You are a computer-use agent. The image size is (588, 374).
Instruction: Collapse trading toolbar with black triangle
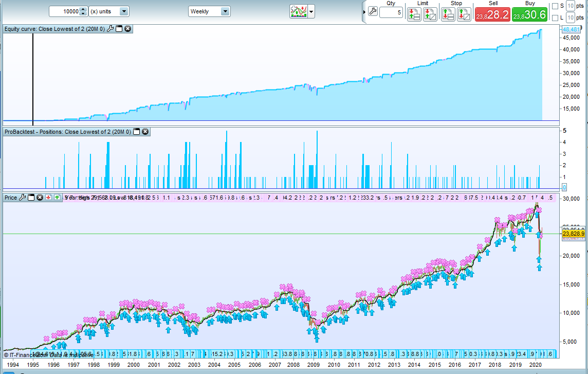(x=364, y=12)
